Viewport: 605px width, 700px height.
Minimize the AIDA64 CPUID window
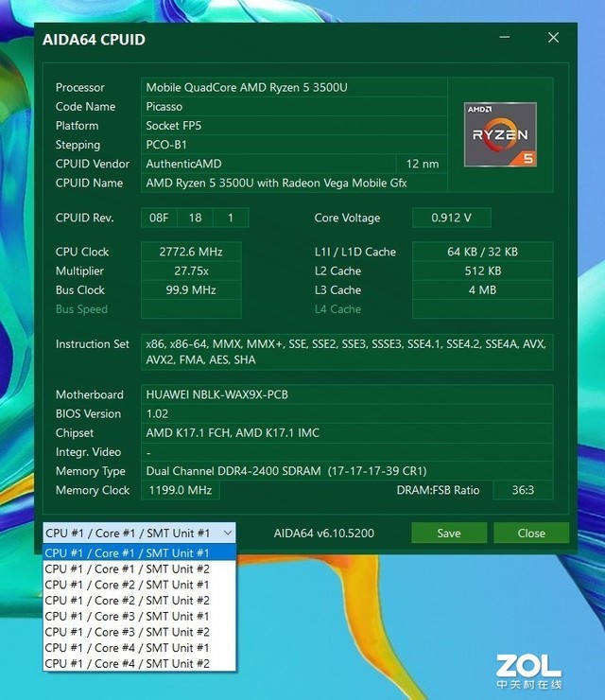point(505,38)
